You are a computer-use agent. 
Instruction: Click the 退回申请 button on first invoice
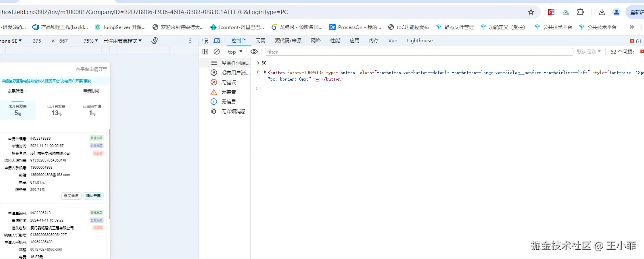click(71, 196)
